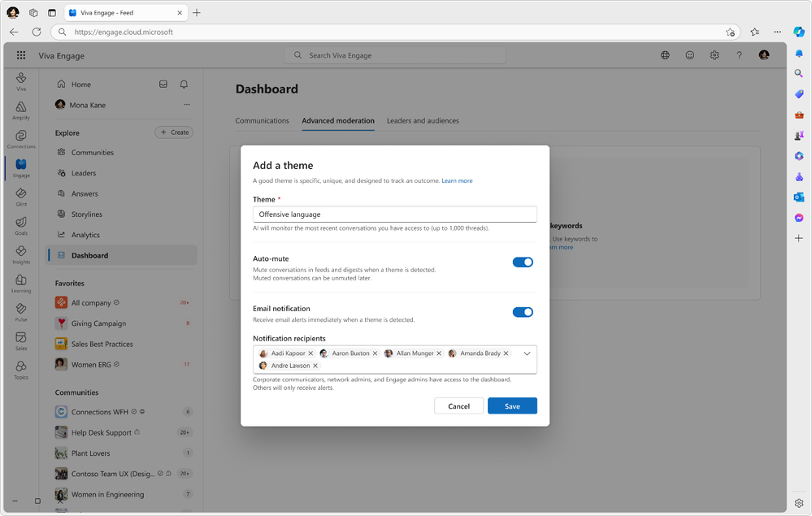The image size is (812, 516).
Task: Open Giving Campaign community
Action: click(121, 323)
